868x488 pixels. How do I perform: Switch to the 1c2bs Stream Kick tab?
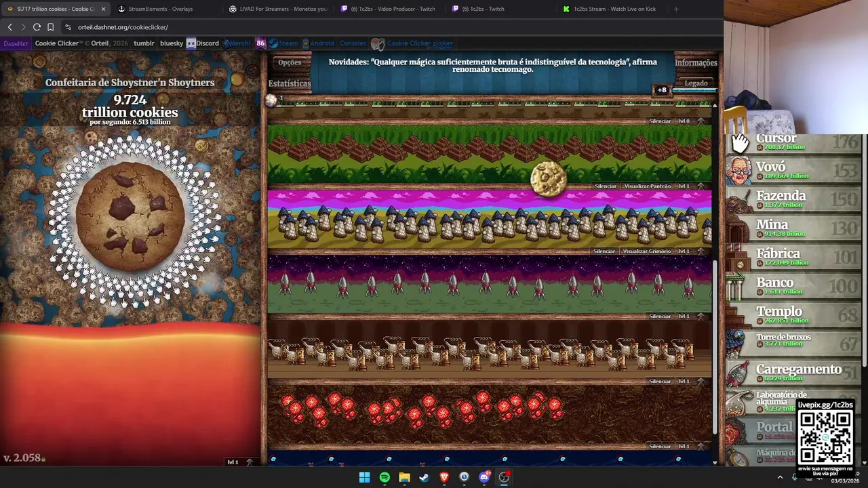coord(611,9)
